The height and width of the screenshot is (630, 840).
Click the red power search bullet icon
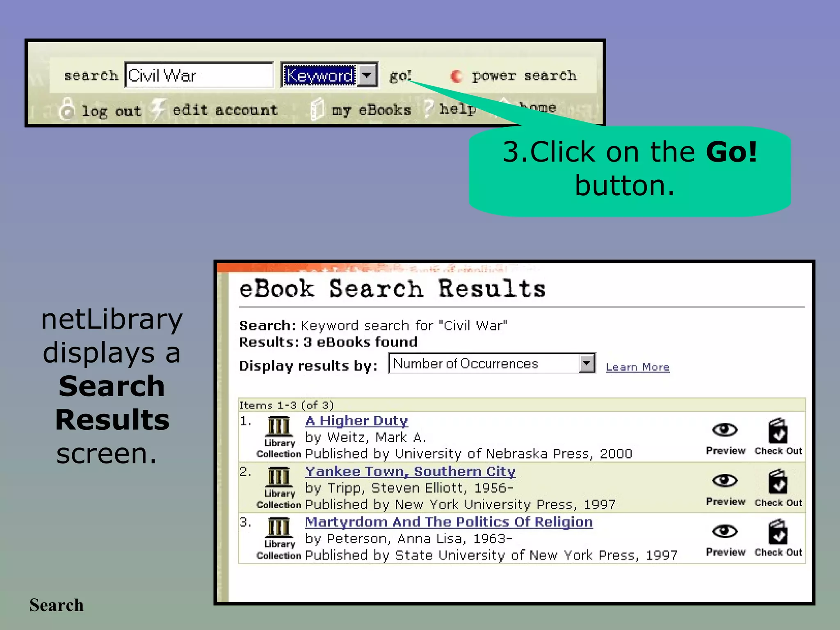pos(456,76)
